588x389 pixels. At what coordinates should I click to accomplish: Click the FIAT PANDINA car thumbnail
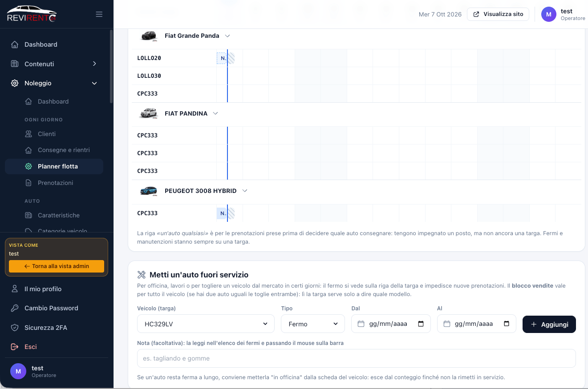coord(149,113)
